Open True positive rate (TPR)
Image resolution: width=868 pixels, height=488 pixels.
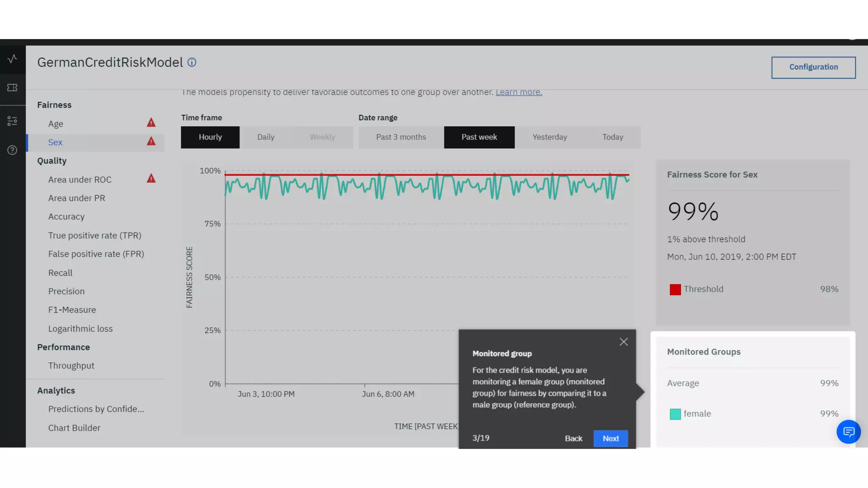point(95,236)
